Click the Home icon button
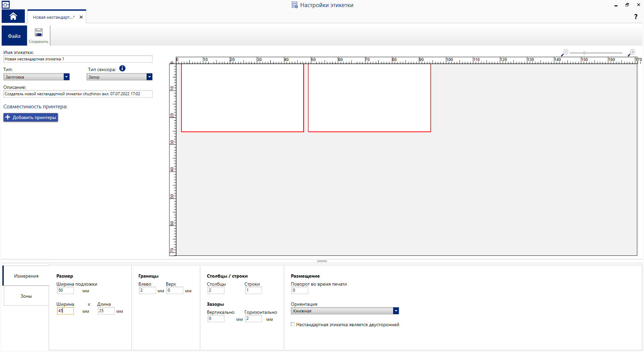The image size is (644, 352). [13, 16]
